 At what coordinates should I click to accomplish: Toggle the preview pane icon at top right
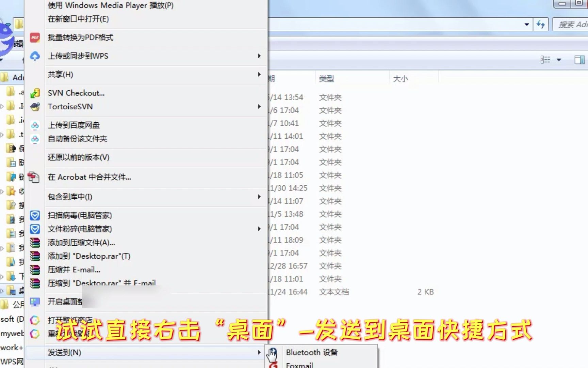579,60
